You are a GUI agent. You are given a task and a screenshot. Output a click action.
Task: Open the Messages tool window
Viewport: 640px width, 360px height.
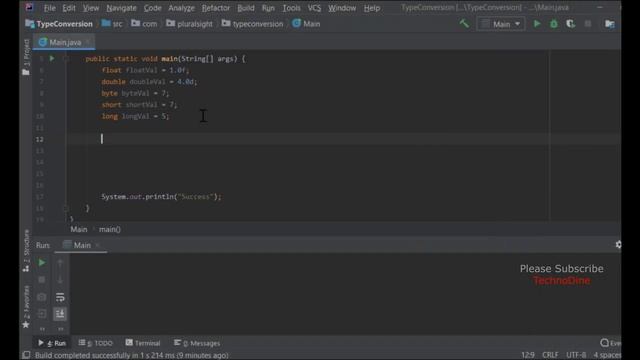click(x=197, y=343)
